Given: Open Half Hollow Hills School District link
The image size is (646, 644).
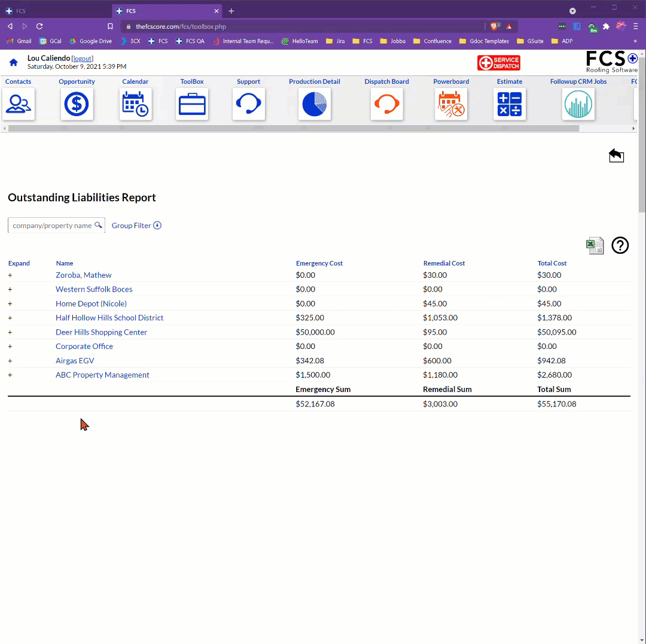Looking at the screenshot, I should [x=109, y=318].
